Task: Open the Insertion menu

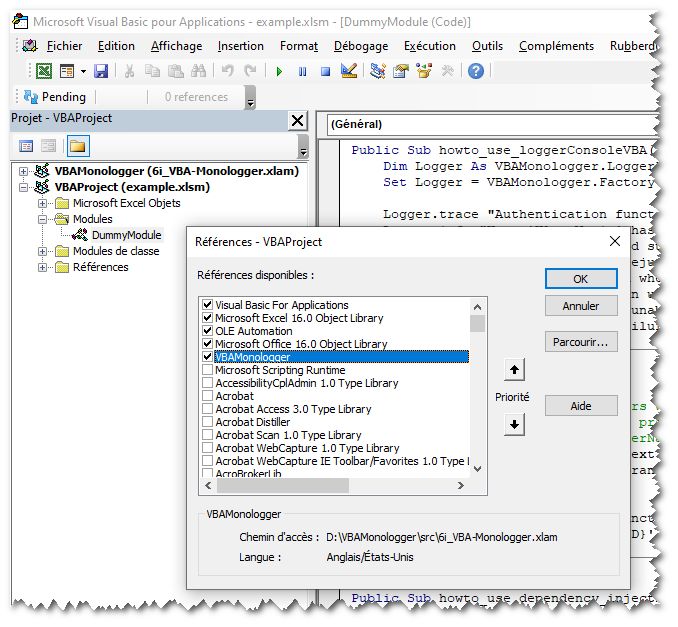Action: tap(240, 46)
